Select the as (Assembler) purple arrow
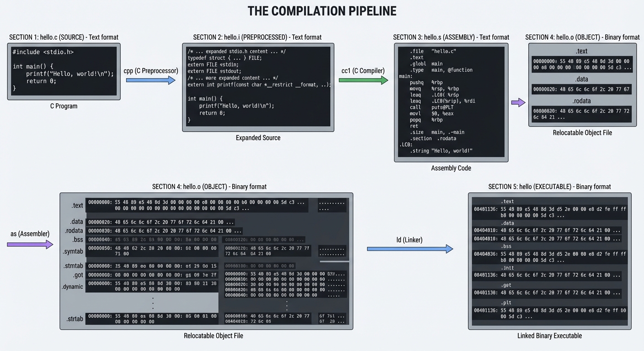Image resolution: width=644 pixels, height=351 pixels. coord(30,244)
